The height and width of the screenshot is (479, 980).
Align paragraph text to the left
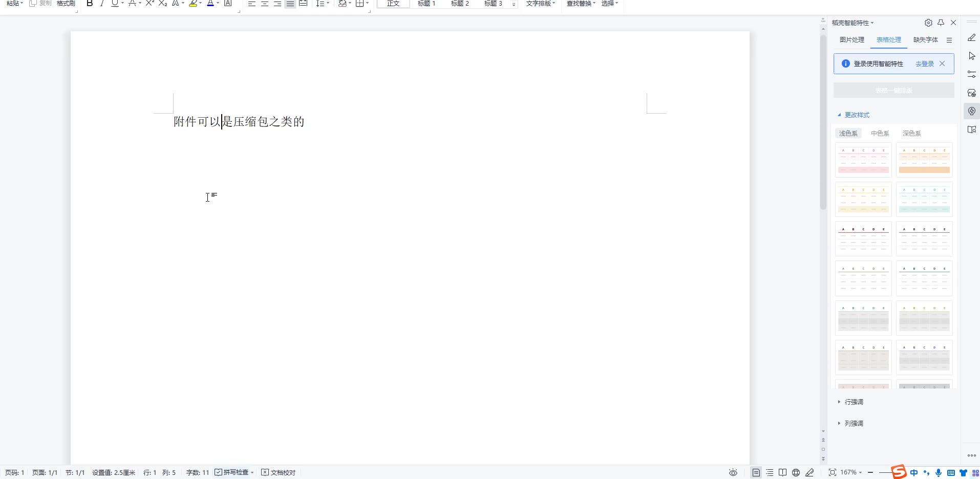[x=252, y=4]
